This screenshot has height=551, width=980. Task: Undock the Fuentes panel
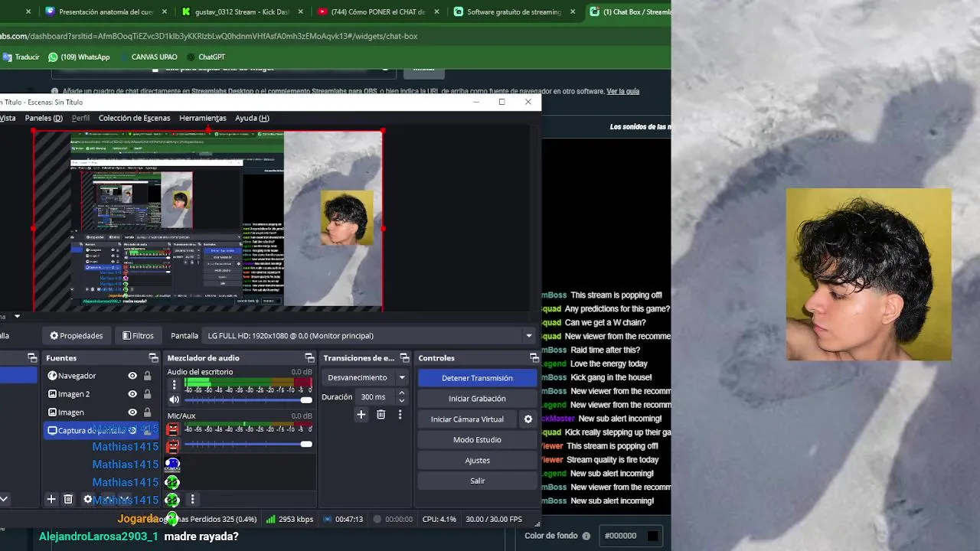tap(153, 358)
